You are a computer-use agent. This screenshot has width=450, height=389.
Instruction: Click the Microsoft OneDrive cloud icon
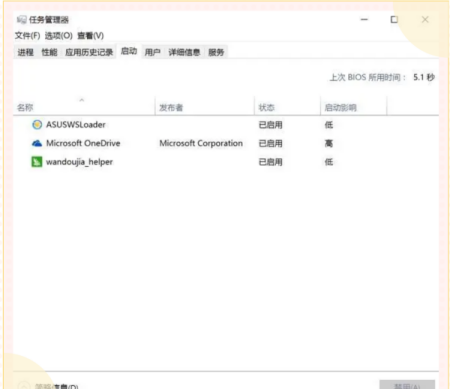[37, 143]
